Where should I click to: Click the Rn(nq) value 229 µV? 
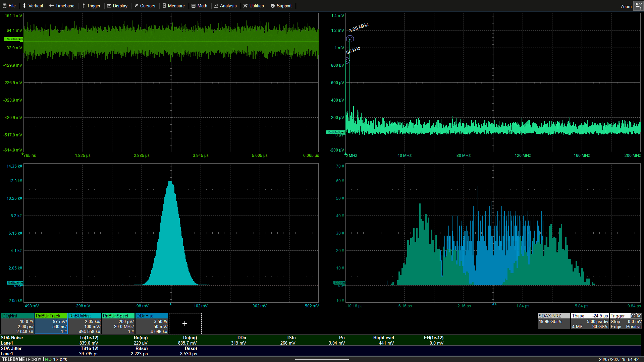(141, 343)
